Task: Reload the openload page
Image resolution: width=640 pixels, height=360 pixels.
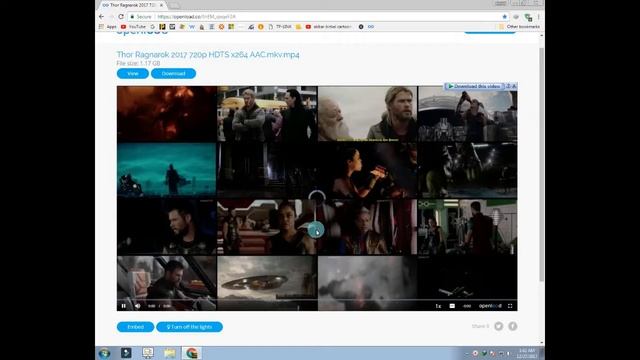Action: 121,17
